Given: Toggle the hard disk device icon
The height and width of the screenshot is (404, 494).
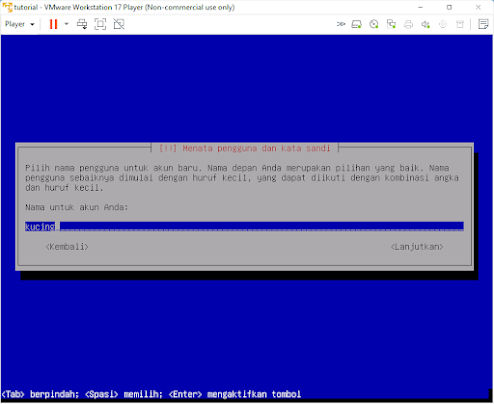Looking at the screenshot, I should click(x=357, y=24).
